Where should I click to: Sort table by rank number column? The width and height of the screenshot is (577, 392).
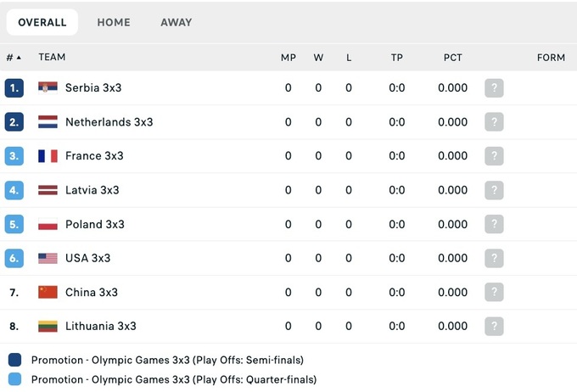(14, 58)
